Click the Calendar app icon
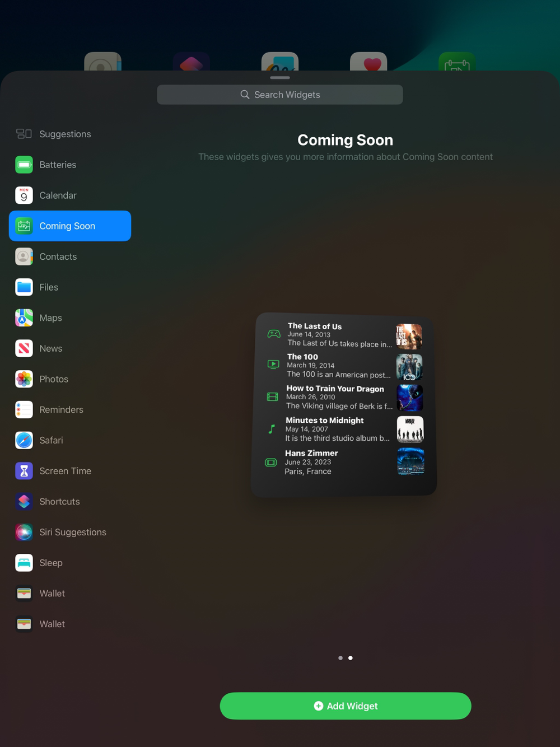560x747 pixels. (x=24, y=195)
